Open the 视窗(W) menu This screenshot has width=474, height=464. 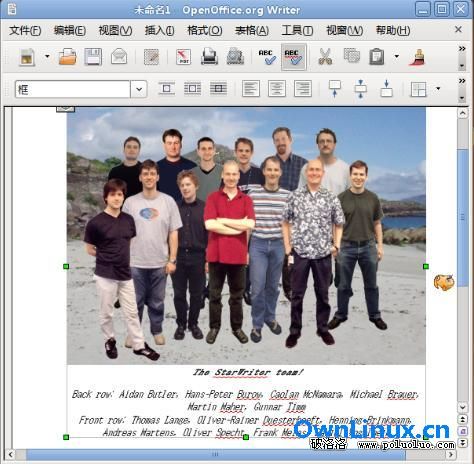click(344, 31)
